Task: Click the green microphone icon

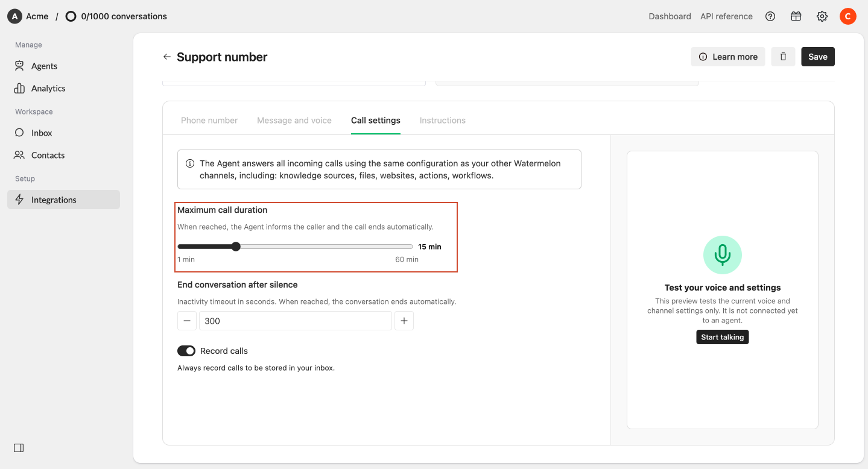Action: pyautogui.click(x=723, y=255)
